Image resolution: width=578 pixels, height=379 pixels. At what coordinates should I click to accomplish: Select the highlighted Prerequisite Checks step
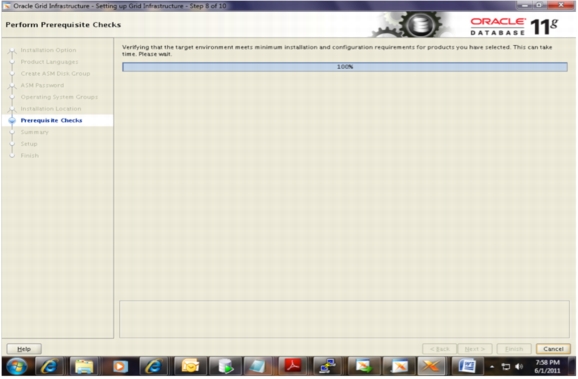pyautogui.click(x=51, y=121)
